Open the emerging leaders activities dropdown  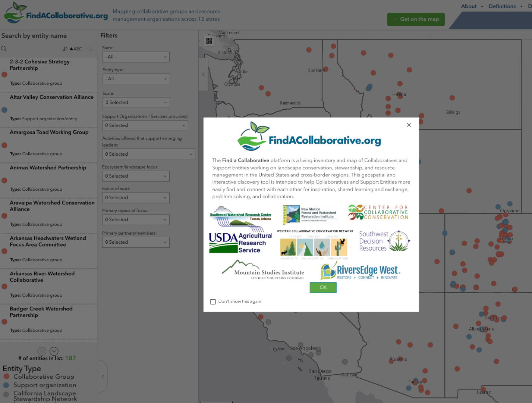(x=149, y=154)
